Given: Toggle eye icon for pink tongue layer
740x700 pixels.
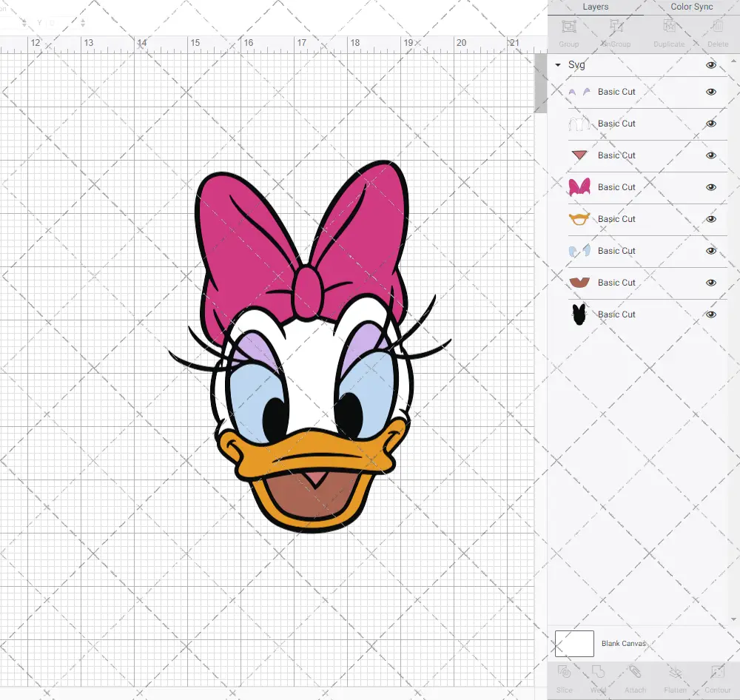Looking at the screenshot, I should [710, 155].
